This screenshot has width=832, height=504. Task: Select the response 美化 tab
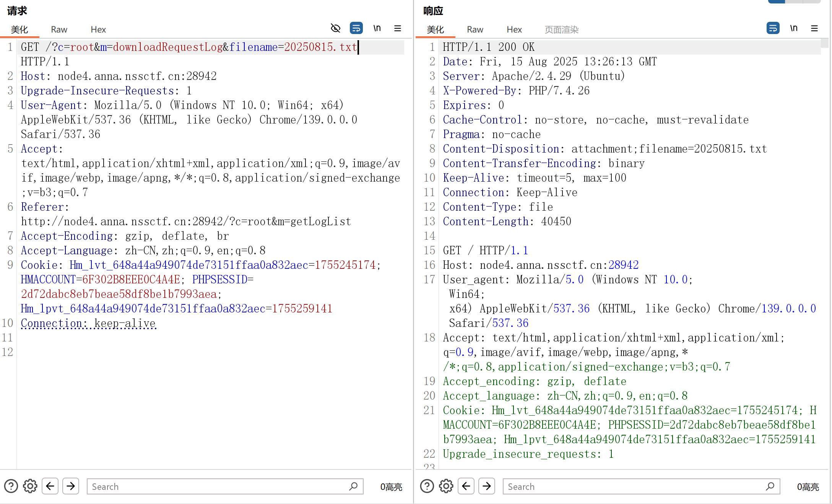(x=435, y=29)
